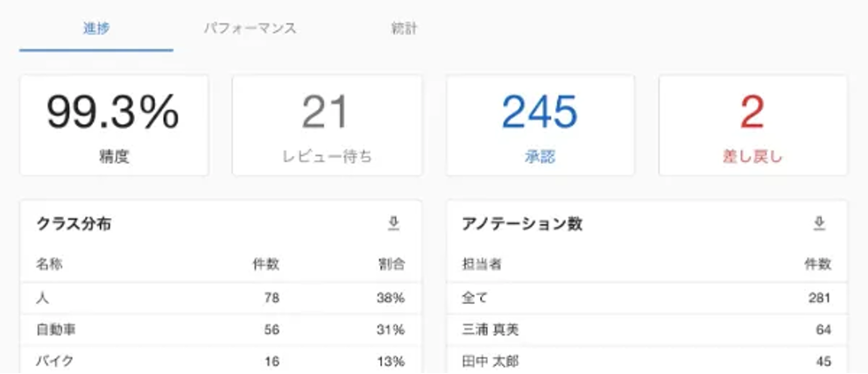
Task: Switch to the 進捗 tab
Action: point(96,28)
